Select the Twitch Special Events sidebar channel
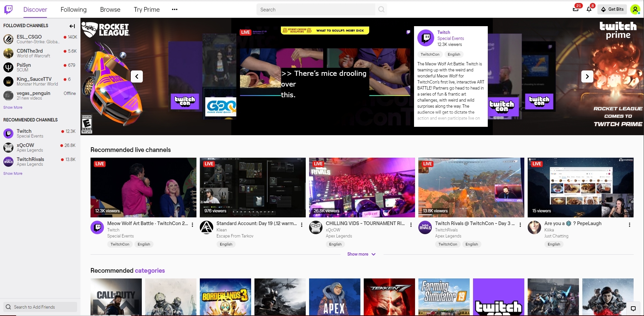 pyautogui.click(x=40, y=134)
